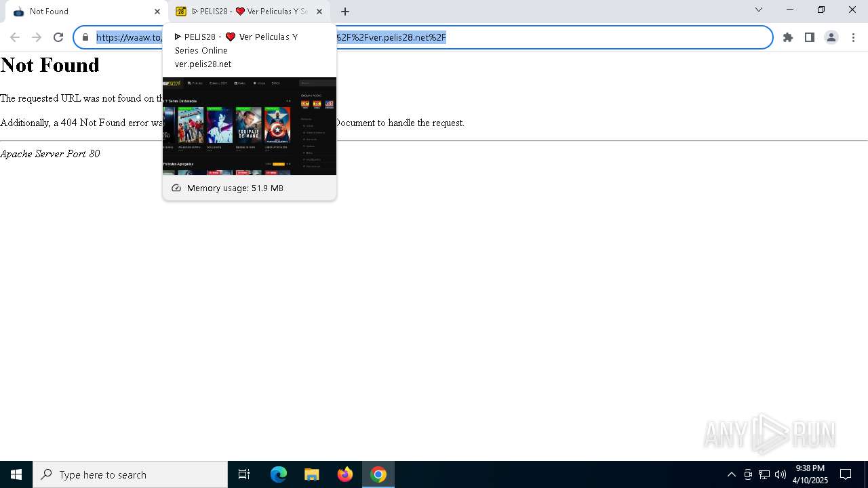
Task: Open the Windows Start menu
Action: [16, 474]
